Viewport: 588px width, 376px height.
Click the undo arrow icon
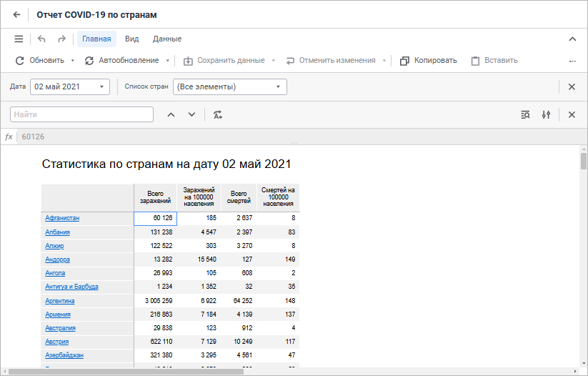(x=41, y=39)
